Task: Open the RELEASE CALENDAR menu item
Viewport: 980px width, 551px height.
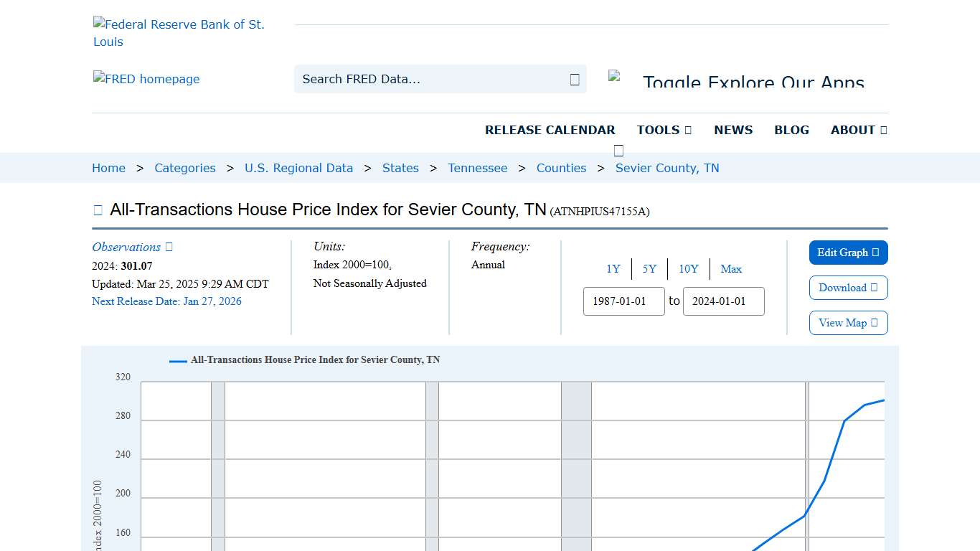Action: pyautogui.click(x=550, y=130)
